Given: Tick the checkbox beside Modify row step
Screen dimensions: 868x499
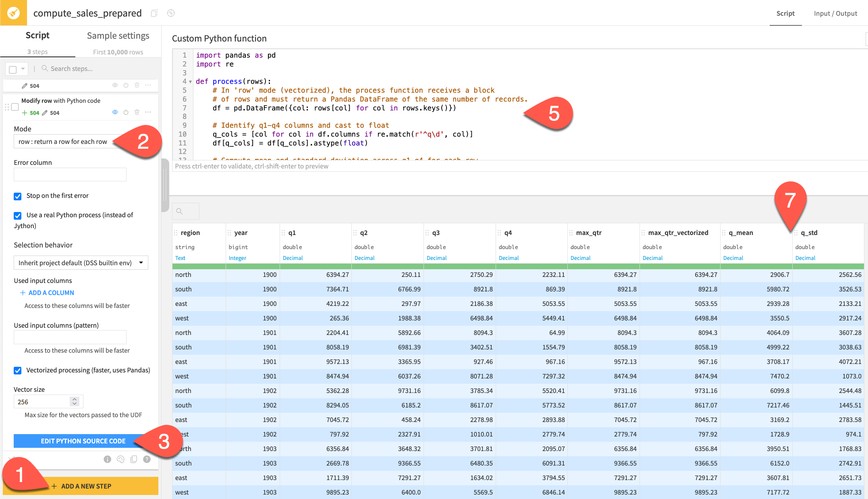Looking at the screenshot, I should pyautogui.click(x=15, y=107).
